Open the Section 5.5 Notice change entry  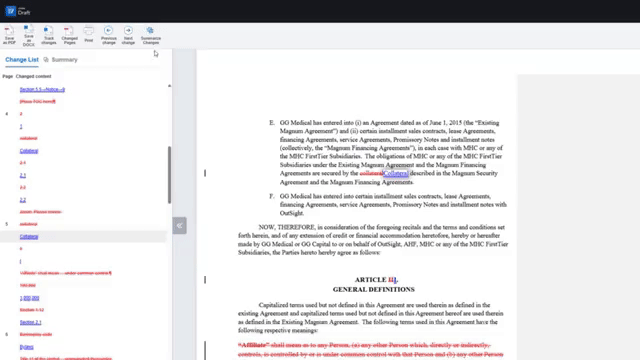(42, 89)
